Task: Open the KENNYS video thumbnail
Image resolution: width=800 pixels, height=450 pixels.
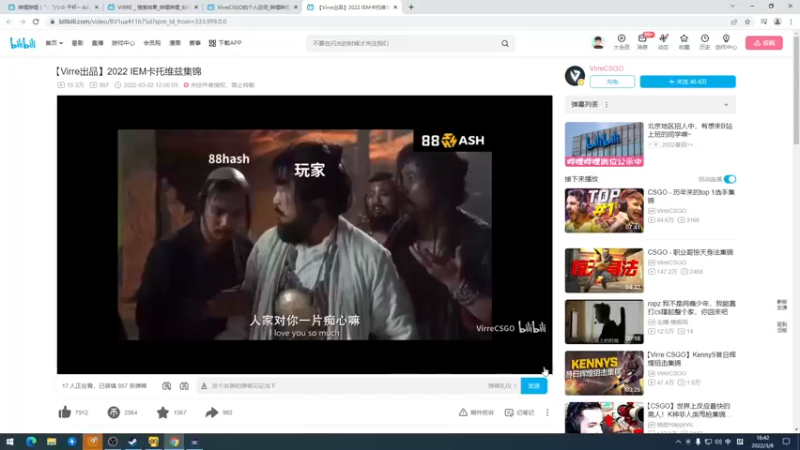Action: [x=604, y=373]
